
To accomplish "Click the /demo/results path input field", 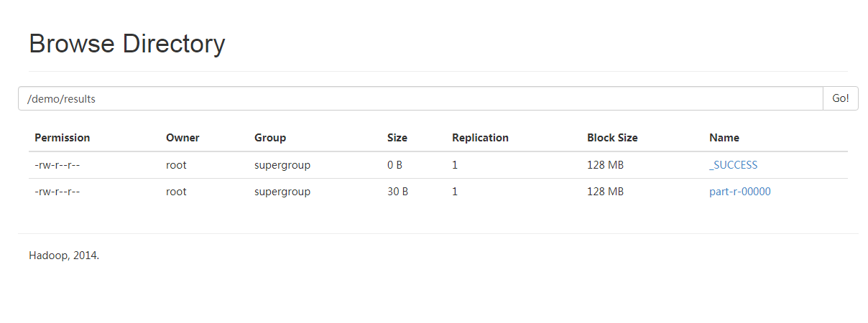I will click(x=420, y=98).
